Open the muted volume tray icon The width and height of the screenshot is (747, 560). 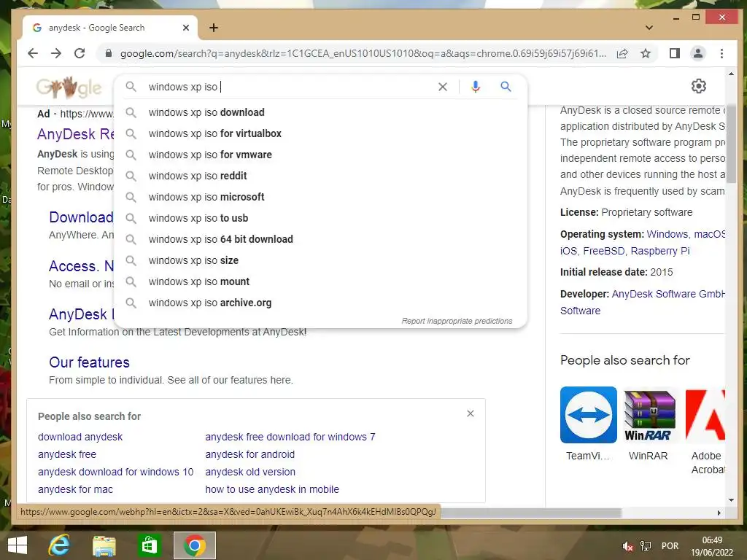tap(628, 546)
